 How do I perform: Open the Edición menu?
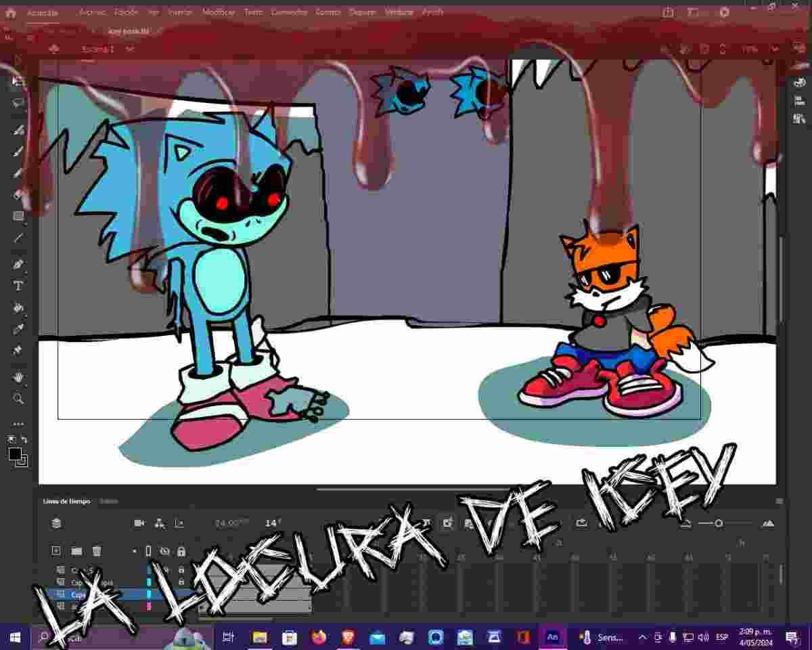(126, 12)
